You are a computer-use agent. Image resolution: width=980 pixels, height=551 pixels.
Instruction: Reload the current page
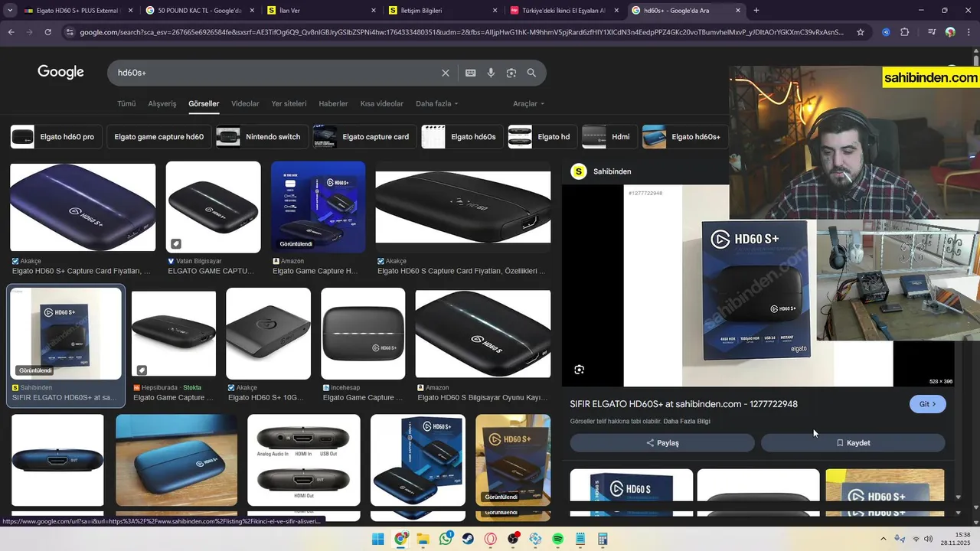47,32
